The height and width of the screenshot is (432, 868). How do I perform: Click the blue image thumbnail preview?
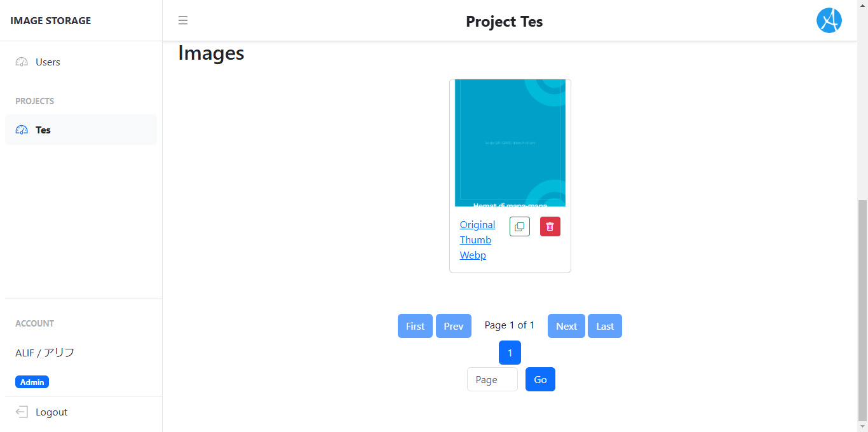510,143
